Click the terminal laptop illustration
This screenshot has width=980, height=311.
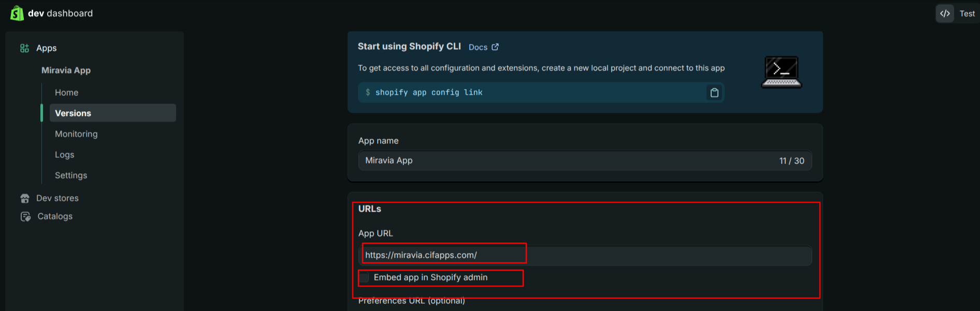click(781, 72)
